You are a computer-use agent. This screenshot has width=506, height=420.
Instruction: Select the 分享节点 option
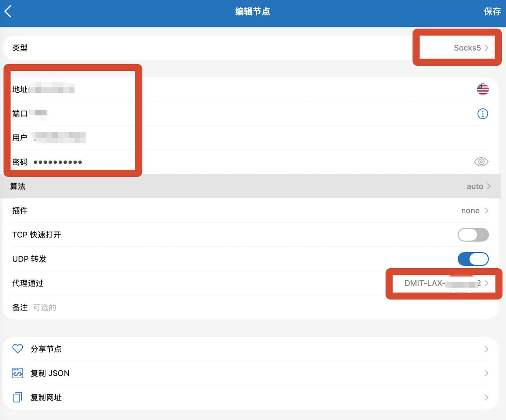coord(250,349)
